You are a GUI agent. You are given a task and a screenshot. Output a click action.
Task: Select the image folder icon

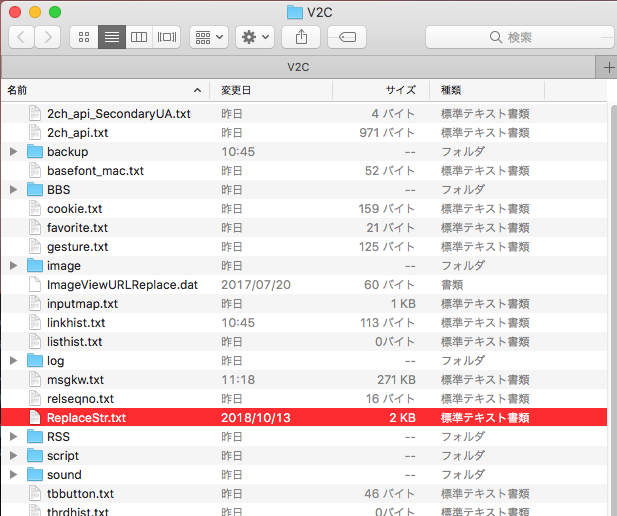[x=35, y=265]
